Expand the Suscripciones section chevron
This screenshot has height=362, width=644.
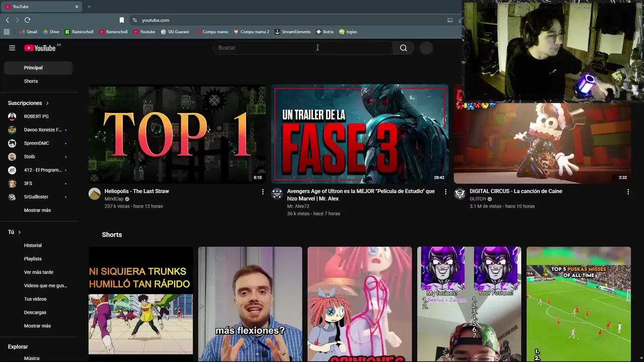point(47,103)
